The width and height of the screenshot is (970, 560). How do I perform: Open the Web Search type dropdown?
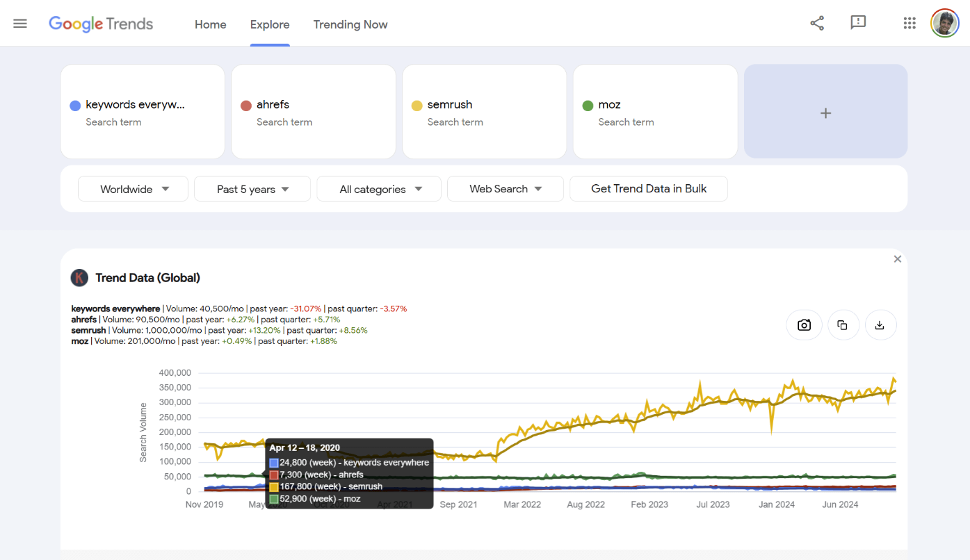[x=506, y=189]
